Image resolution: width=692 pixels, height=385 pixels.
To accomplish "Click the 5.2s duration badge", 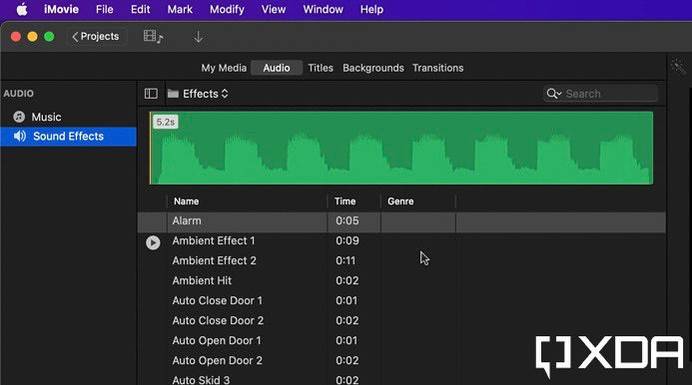I will tap(165, 122).
